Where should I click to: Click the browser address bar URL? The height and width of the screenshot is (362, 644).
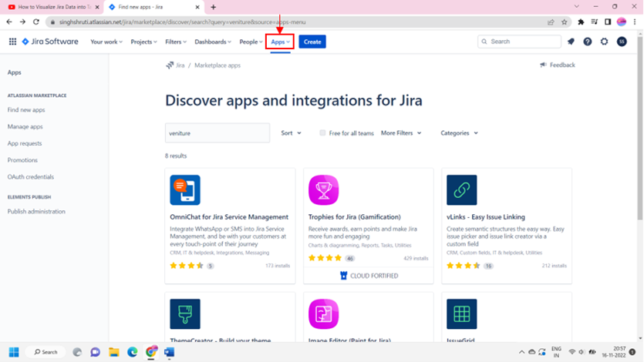pyautogui.click(x=182, y=22)
